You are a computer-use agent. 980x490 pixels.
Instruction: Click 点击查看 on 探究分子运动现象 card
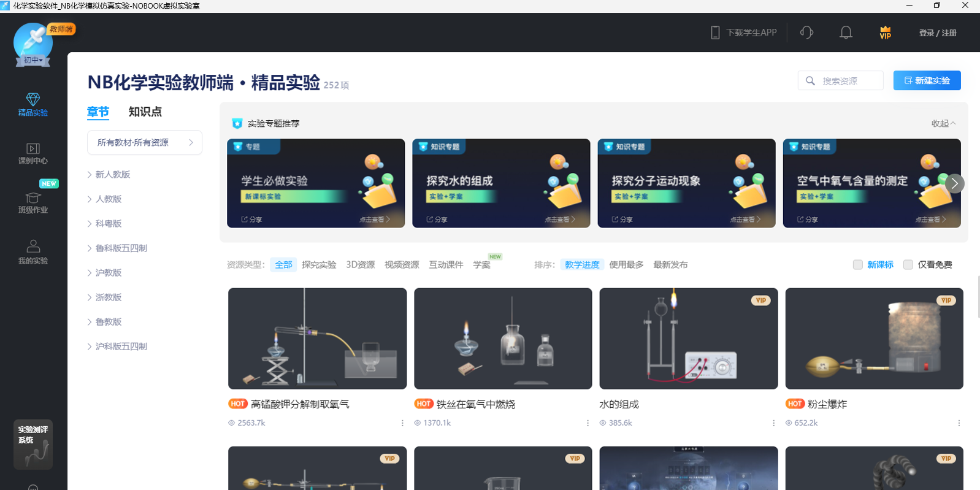coord(745,219)
